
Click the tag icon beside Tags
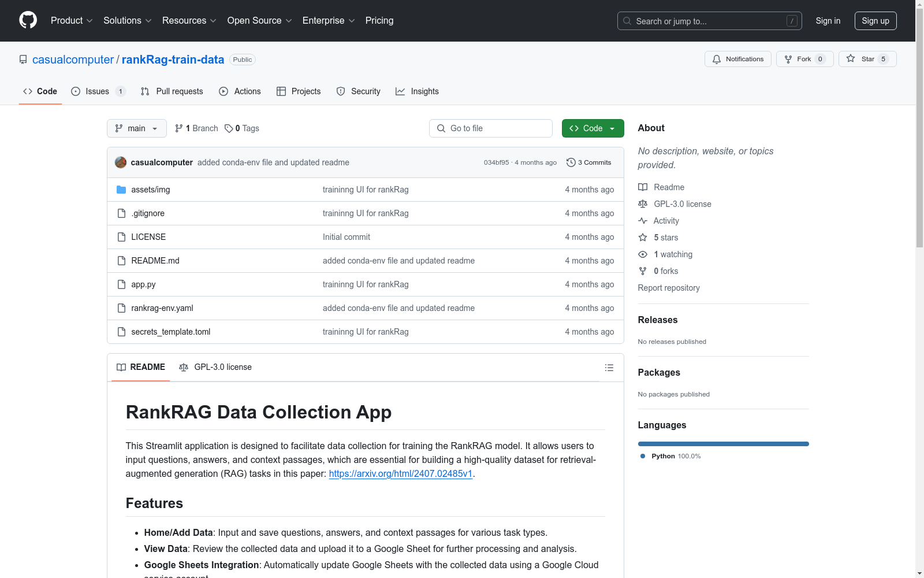click(229, 128)
